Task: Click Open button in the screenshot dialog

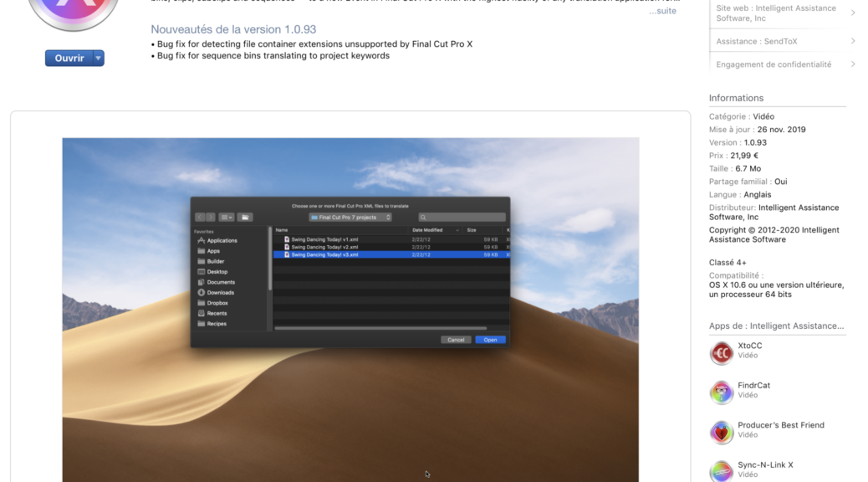Action: [490, 340]
